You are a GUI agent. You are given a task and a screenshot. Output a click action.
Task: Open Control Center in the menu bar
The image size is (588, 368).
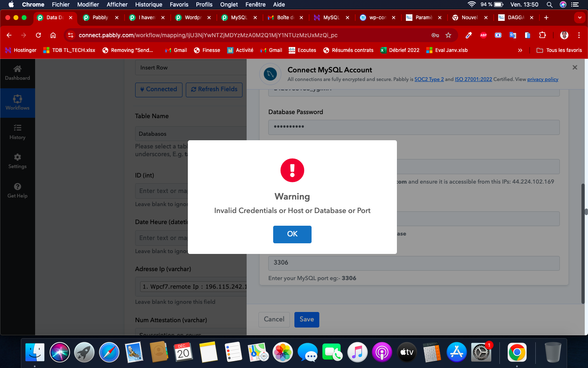click(575, 4)
